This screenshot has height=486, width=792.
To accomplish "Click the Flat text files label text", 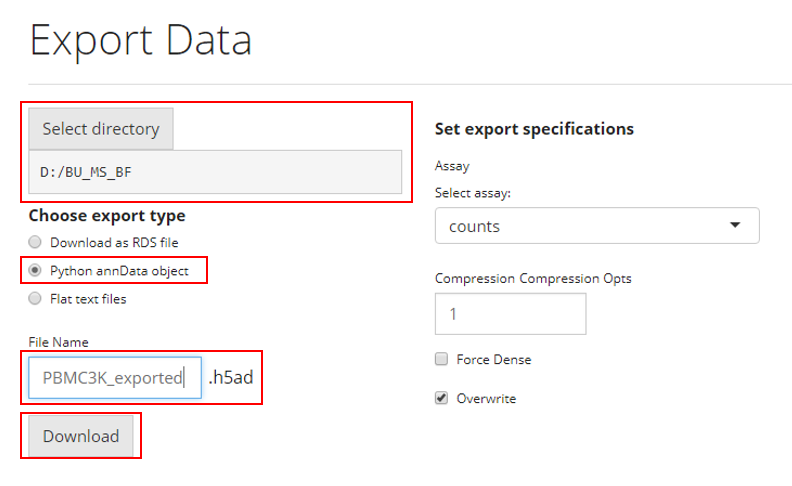I will [x=88, y=298].
